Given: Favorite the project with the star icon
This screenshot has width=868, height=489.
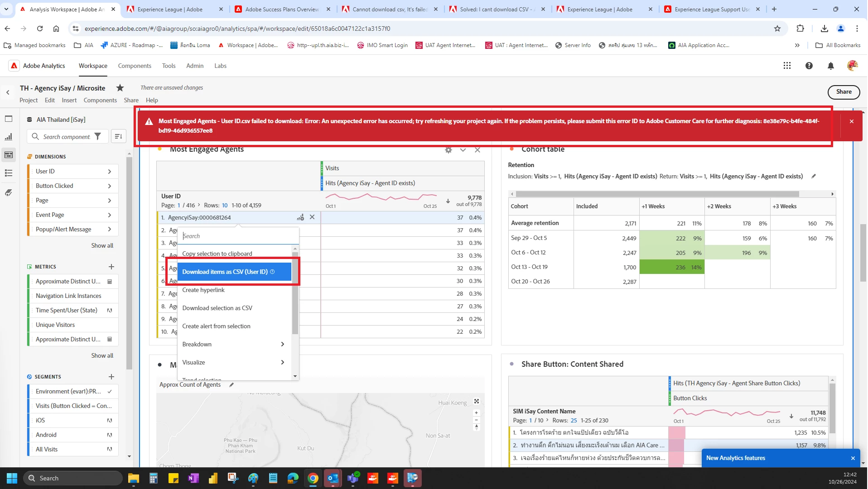Looking at the screenshot, I should point(120,88).
